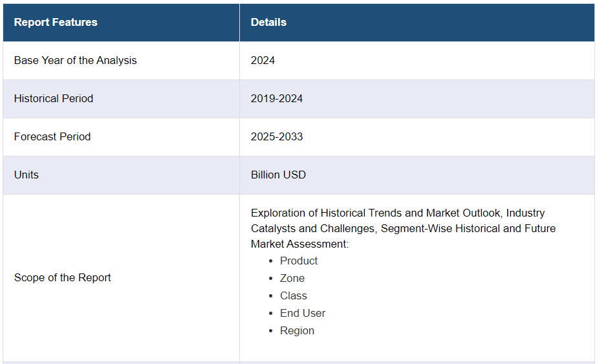The width and height of the screenshot is (597, 364).
Task: Click the 2019-2024 historical period value
Action: 277,98
